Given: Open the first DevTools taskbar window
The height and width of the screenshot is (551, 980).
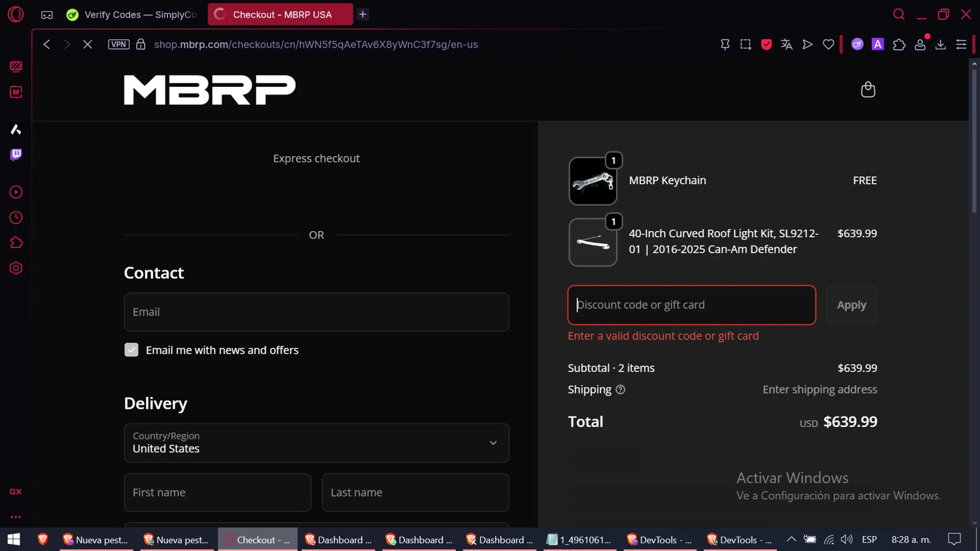Looking at the screenshot, I should coord(660,539).
